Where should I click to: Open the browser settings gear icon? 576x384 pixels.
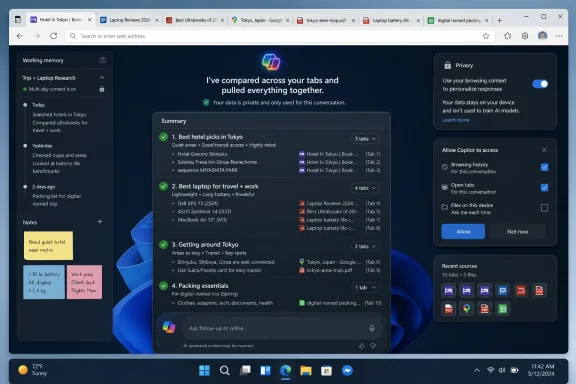[525, 36]
